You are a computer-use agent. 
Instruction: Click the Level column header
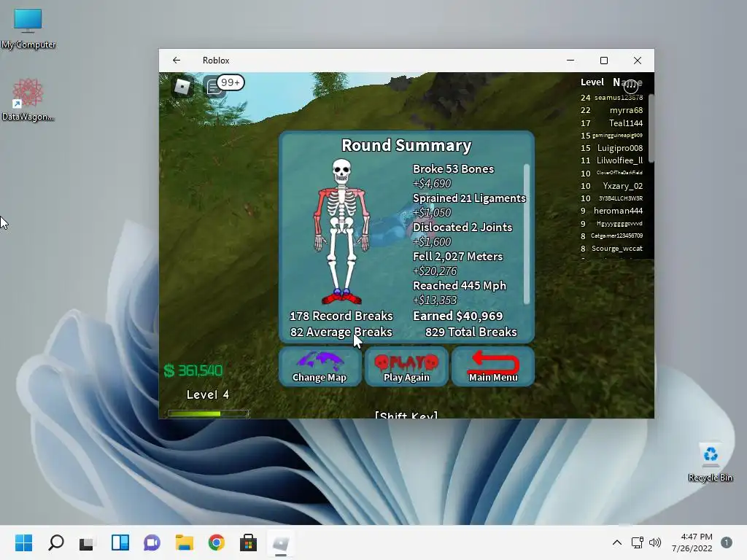[592, 82]
